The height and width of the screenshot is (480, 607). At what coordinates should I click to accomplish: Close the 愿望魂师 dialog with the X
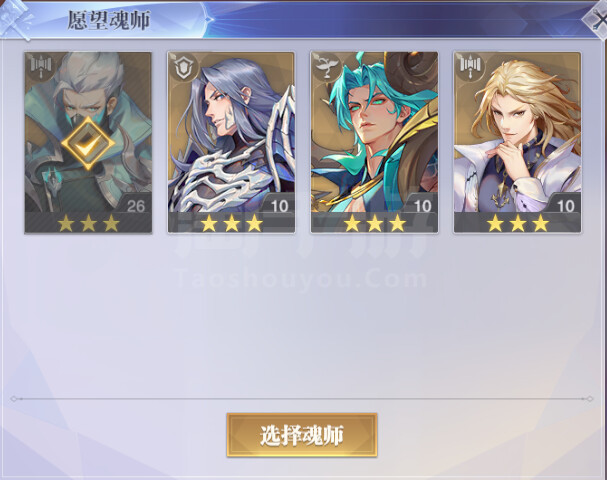(598, 19)
